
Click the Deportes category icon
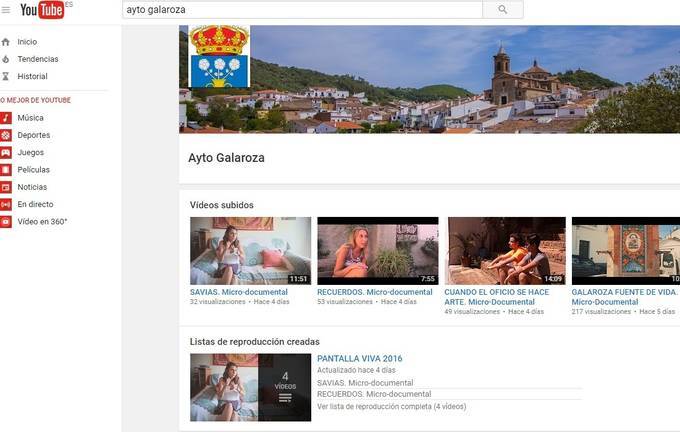(x=6, y=135)
